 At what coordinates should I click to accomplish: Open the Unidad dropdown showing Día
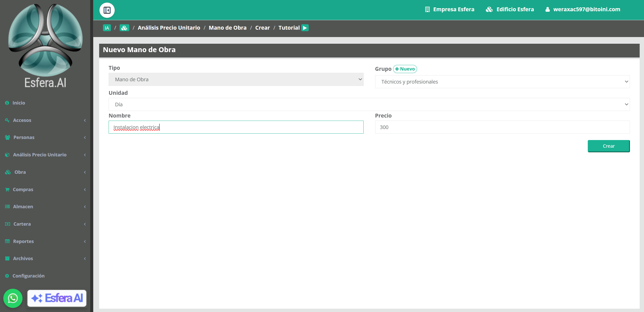369,104
